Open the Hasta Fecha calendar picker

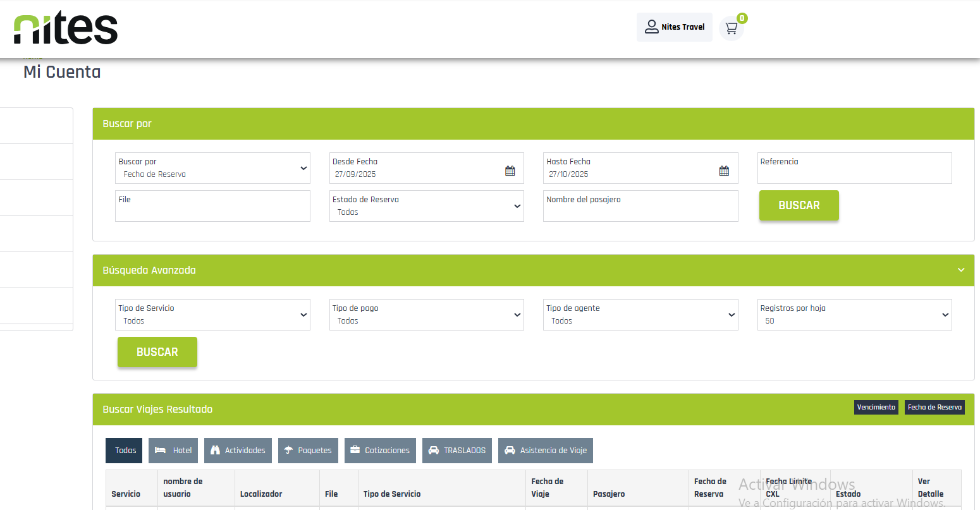724,171
